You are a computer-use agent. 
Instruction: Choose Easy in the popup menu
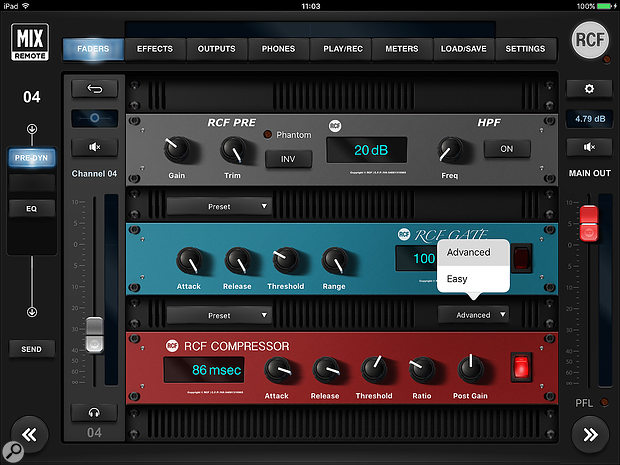click(x=473, y=279)
